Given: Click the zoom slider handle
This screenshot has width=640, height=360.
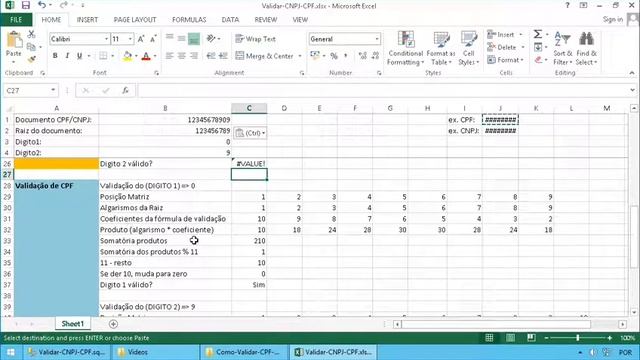Looking at the screenshot, I should (578, 338).
